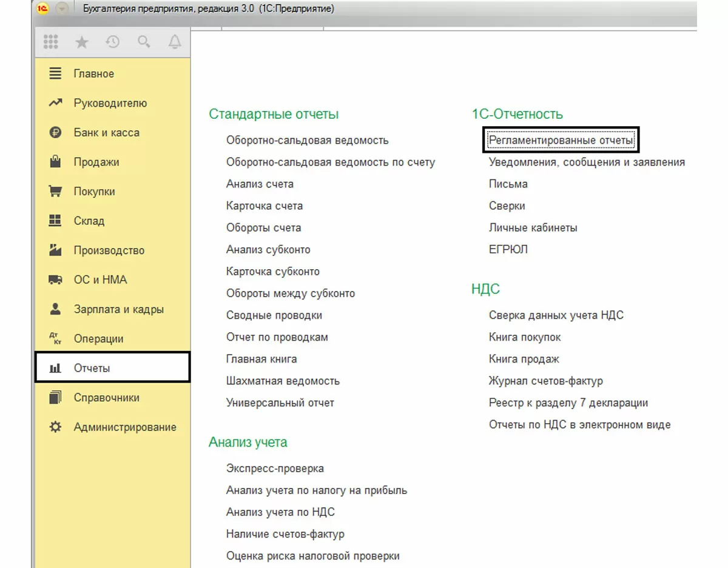Open Анализ учета по налогу на прибыль
Viewport: 728px width, 568px height.
(x=317, y=490)
